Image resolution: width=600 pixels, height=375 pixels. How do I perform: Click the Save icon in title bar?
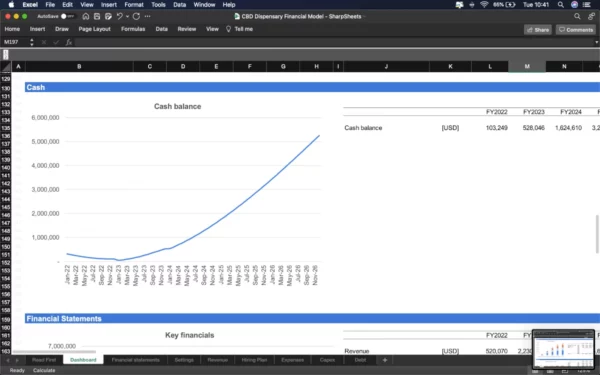(97, 16)
